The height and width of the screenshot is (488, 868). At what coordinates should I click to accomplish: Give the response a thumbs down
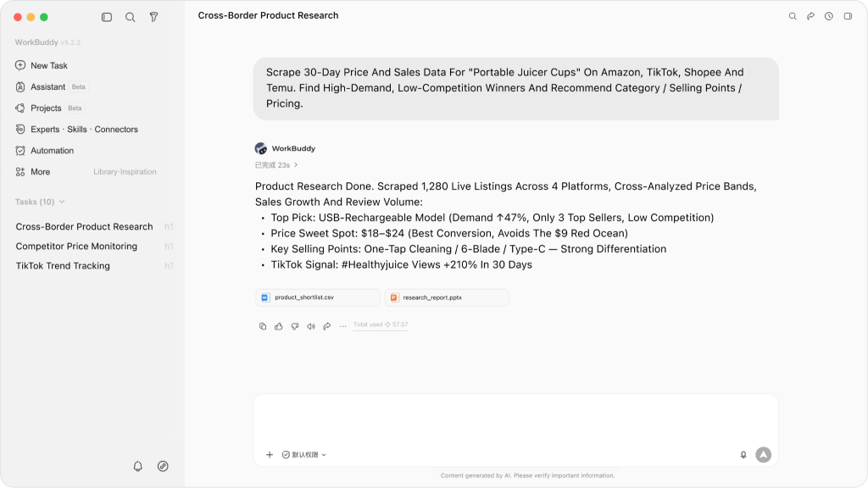tap(295, 326)
